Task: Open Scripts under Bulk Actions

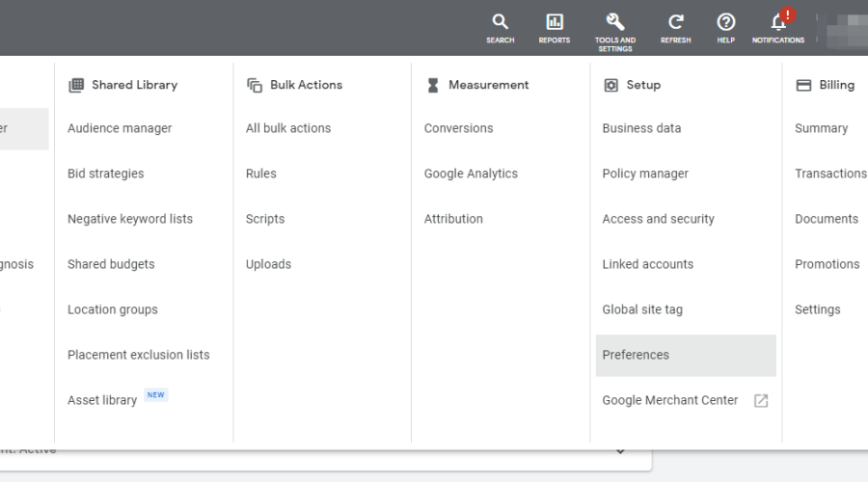Action: click(265, 219)
